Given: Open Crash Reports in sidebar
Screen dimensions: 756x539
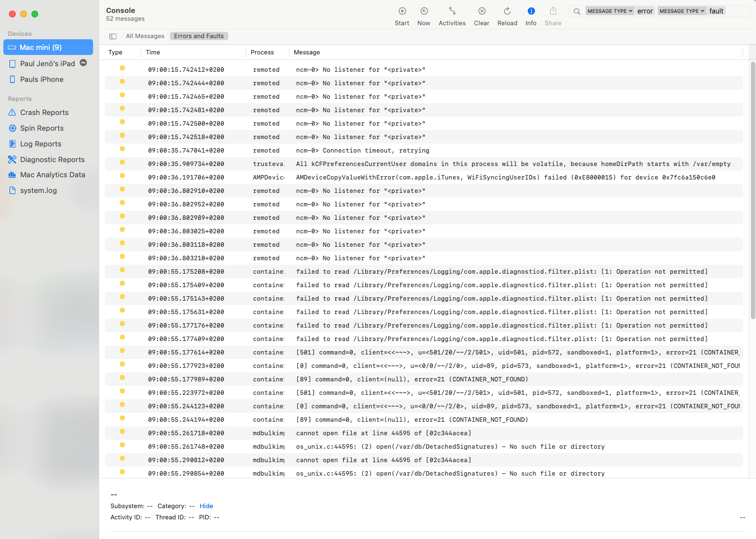Looking at the screenshot, I should click(x=44, y=113).
